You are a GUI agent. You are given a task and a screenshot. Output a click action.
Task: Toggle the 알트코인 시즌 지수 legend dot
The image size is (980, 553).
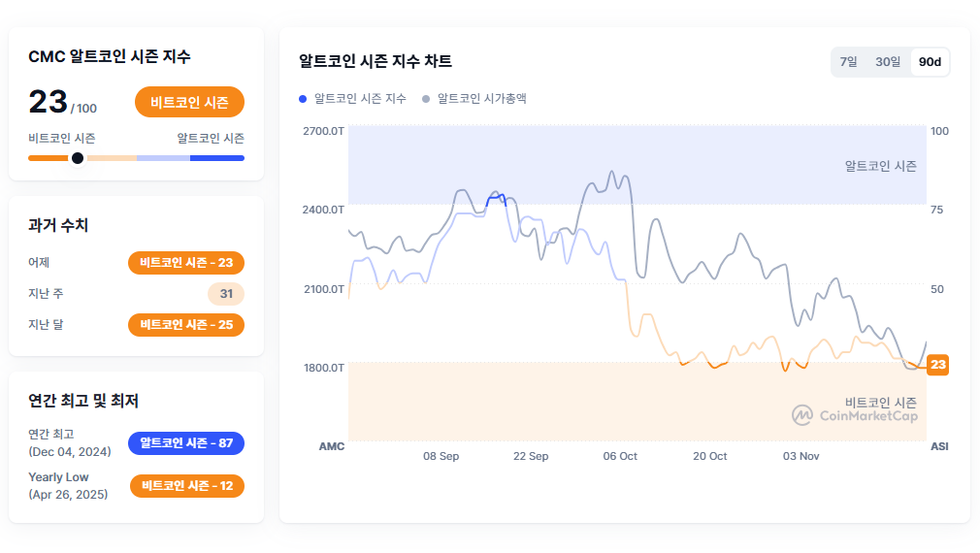coord(304,99)
